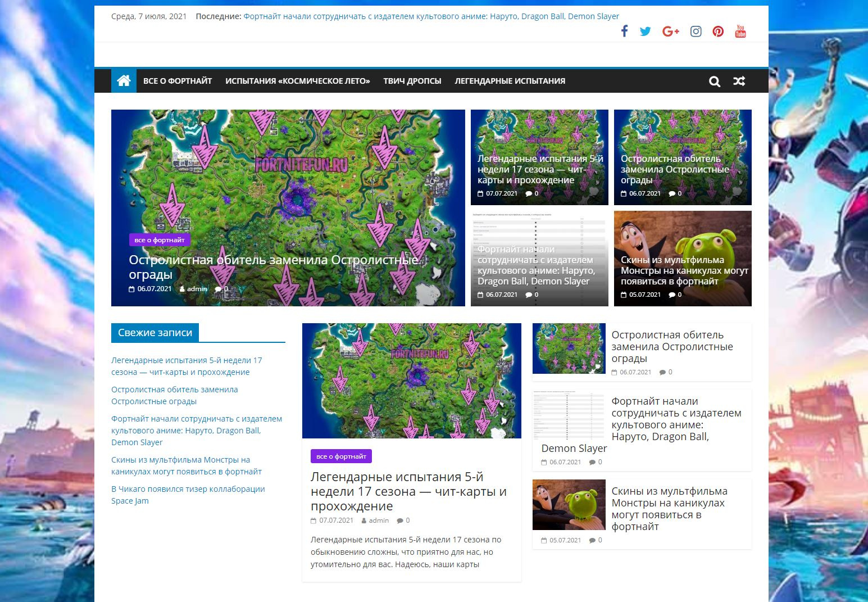Open sidebar link «Остролистная обитель заменила Остролистные ограды»

174,395
